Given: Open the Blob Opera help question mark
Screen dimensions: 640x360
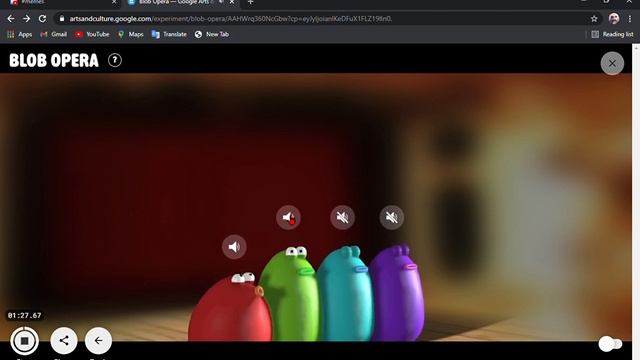Looking at the screenshot, I should click(x=115, y=60).
